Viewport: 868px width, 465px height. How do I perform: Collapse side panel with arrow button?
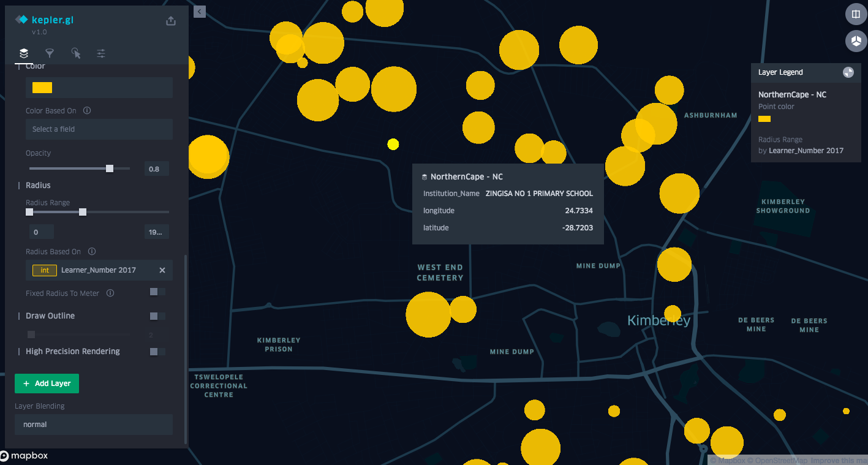[199, 11]
